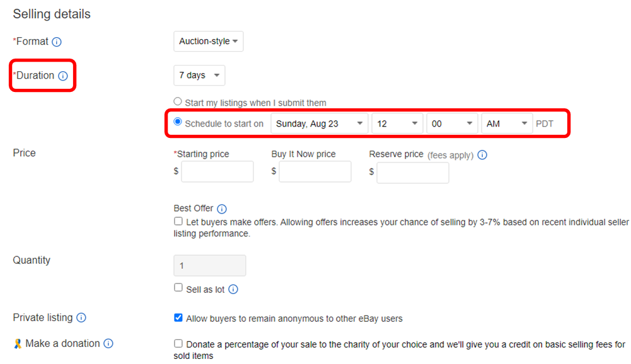
Task: Click the Duration info icon
Action: pos(63,76)
